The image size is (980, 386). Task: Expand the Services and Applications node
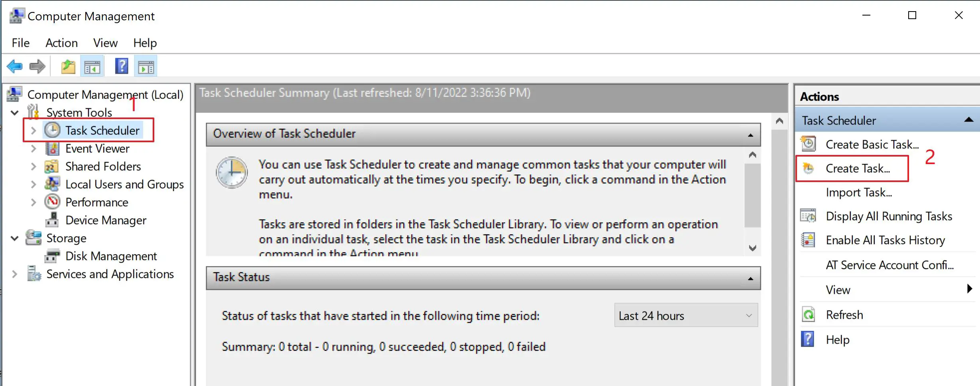[x=15, y=274]
